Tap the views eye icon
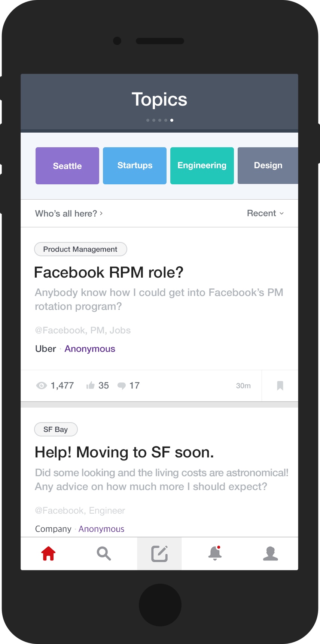 pos(41,386)
